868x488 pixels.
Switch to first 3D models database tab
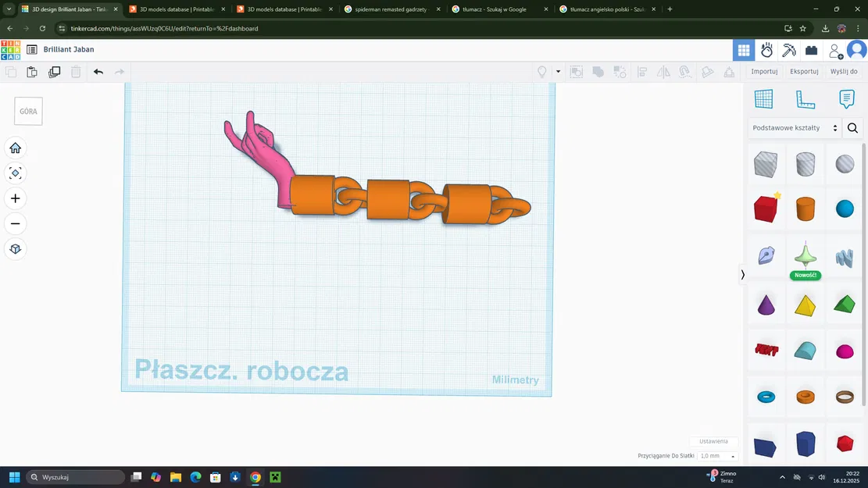tap(177, 9)
